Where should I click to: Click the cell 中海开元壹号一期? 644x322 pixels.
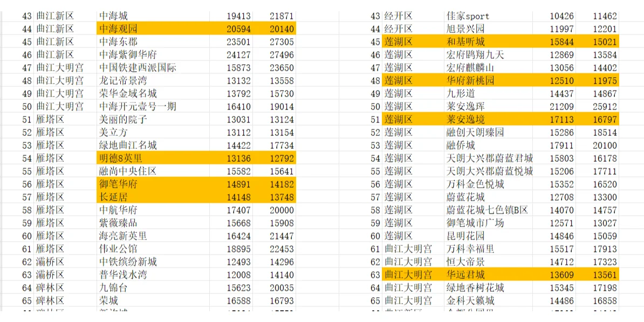point(153,107)
